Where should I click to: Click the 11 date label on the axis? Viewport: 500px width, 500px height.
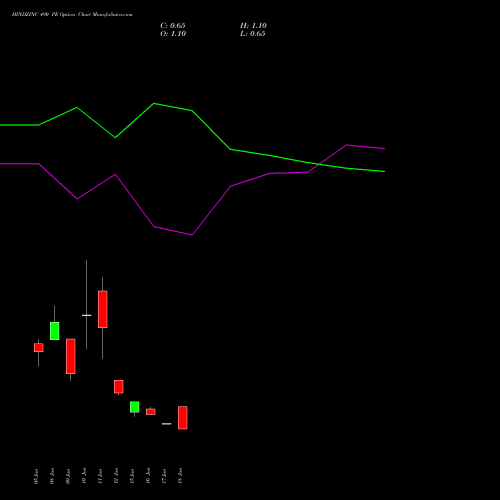click(x=100, y=476)
